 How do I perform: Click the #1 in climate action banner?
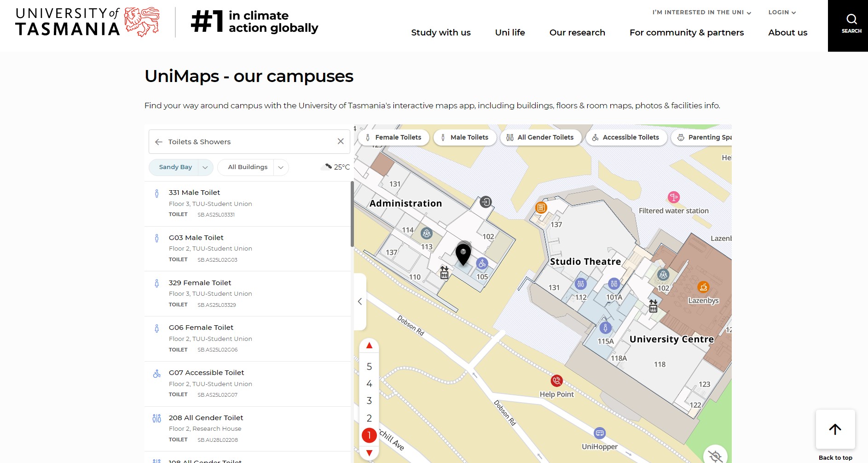pyautogui.click(x=255, y=22)
